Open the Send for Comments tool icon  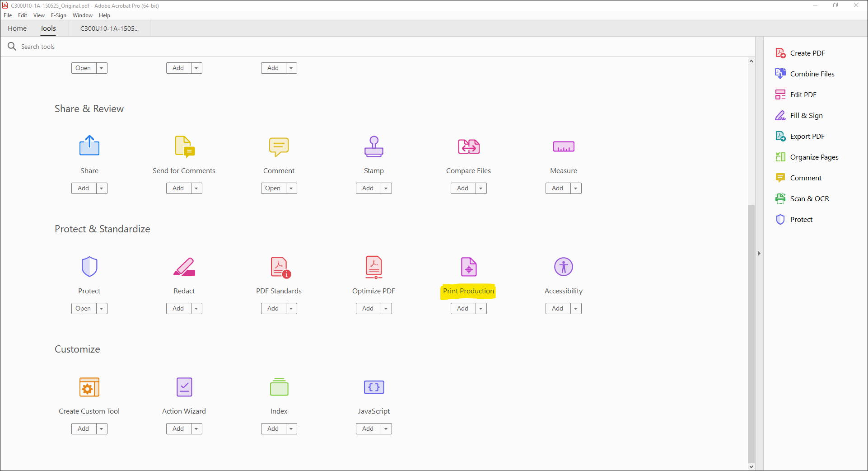184,146
